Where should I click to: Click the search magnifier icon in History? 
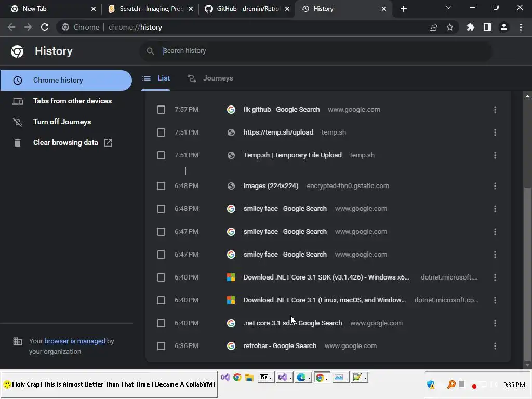(150, 51)
